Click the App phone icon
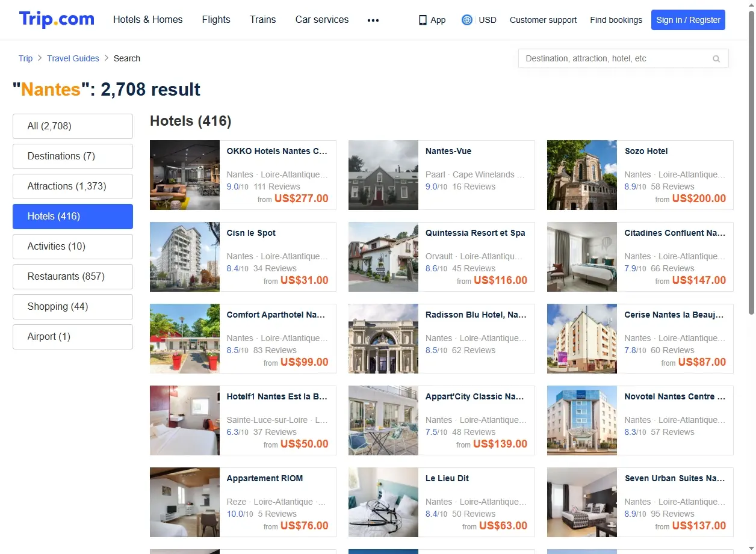This screenshot has height=554, width=756. click(x=423, y=20)
